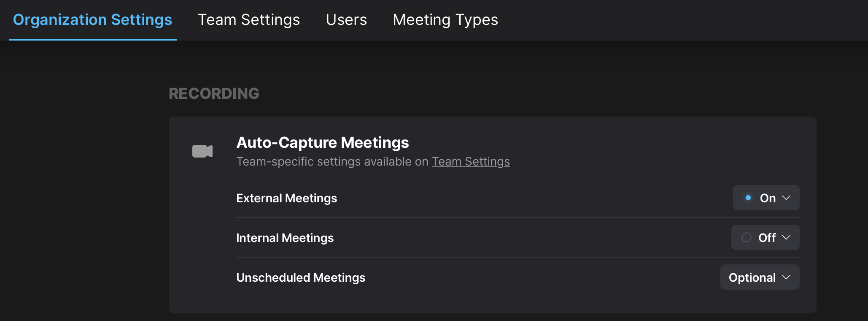This screenshot has height=321, width=868.
Task: Go to the Meeting Types tab
Action: 445,20
